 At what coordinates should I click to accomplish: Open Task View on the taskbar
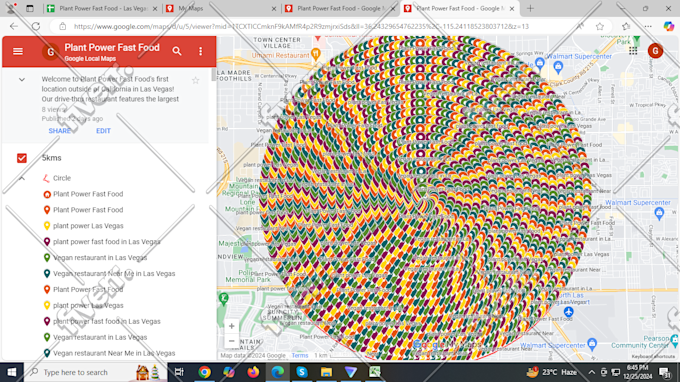point(179,372)
